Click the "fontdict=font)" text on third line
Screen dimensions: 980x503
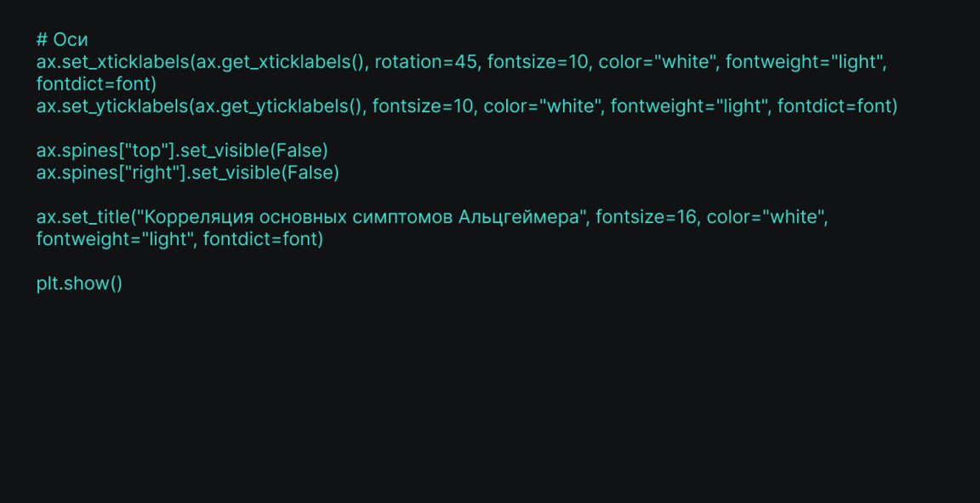point(96,84)
